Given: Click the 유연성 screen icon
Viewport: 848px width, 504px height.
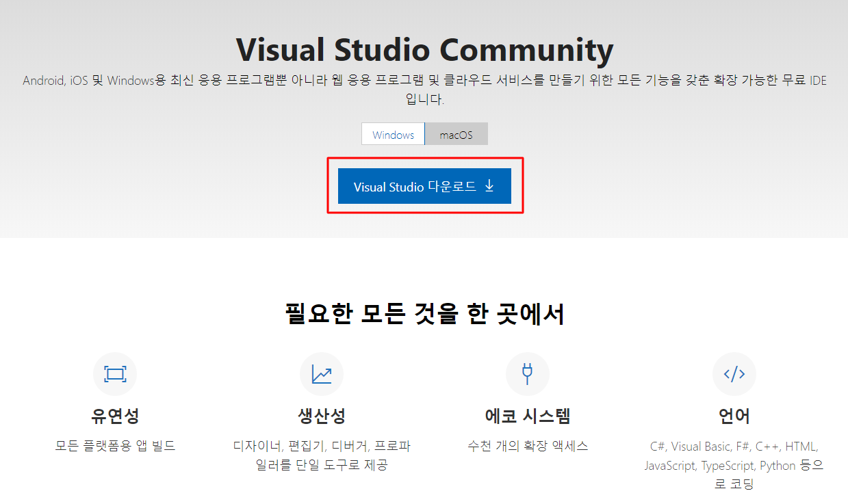Looking at the screenshot, I should [x=115, y=374].
